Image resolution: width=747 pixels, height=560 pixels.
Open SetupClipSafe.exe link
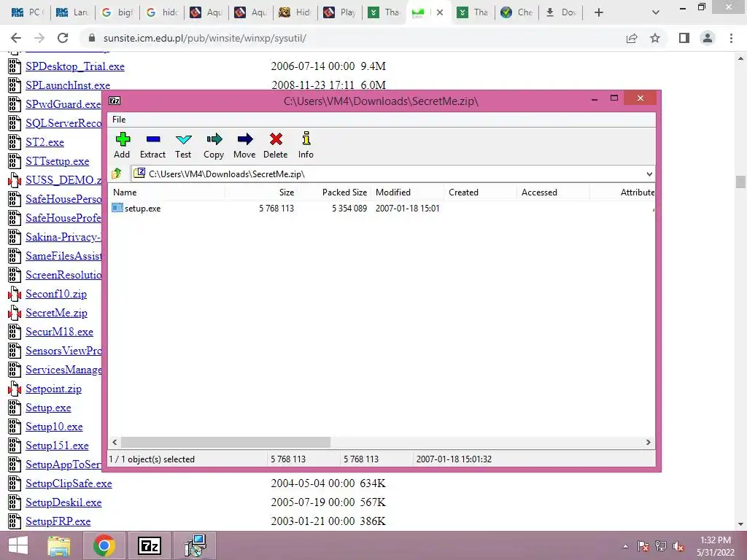[69, 483]
